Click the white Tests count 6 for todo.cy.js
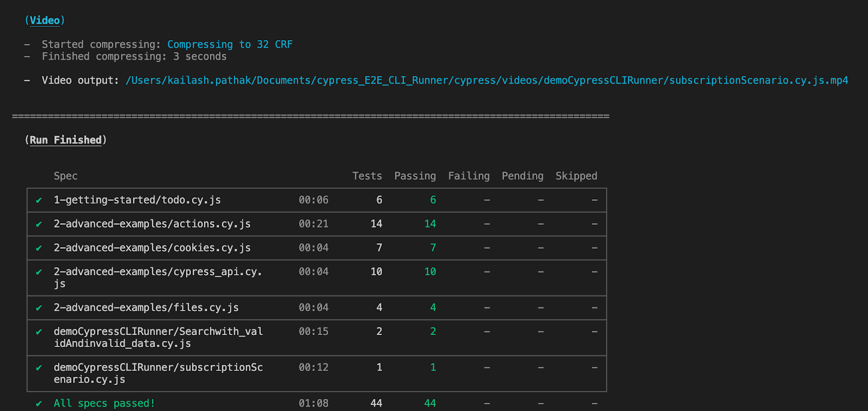Image resolution: width=868 pixels, height=411 pixels. [379, 200]
